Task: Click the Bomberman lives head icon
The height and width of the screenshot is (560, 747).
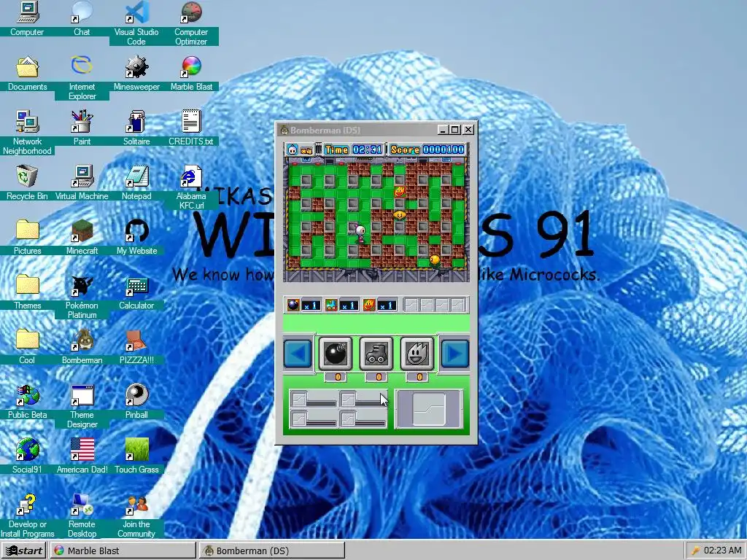Action: click(x=292, y=149)
